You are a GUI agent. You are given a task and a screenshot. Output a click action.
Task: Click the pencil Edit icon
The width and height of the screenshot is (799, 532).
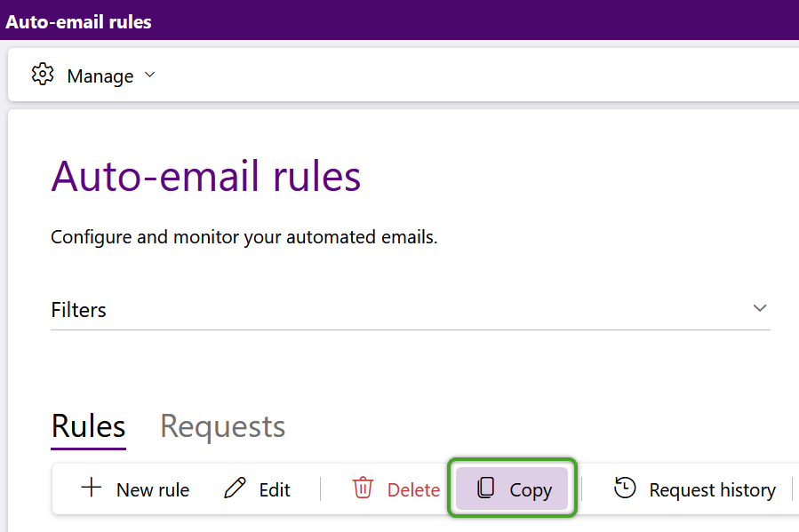[x=235, y=488]
